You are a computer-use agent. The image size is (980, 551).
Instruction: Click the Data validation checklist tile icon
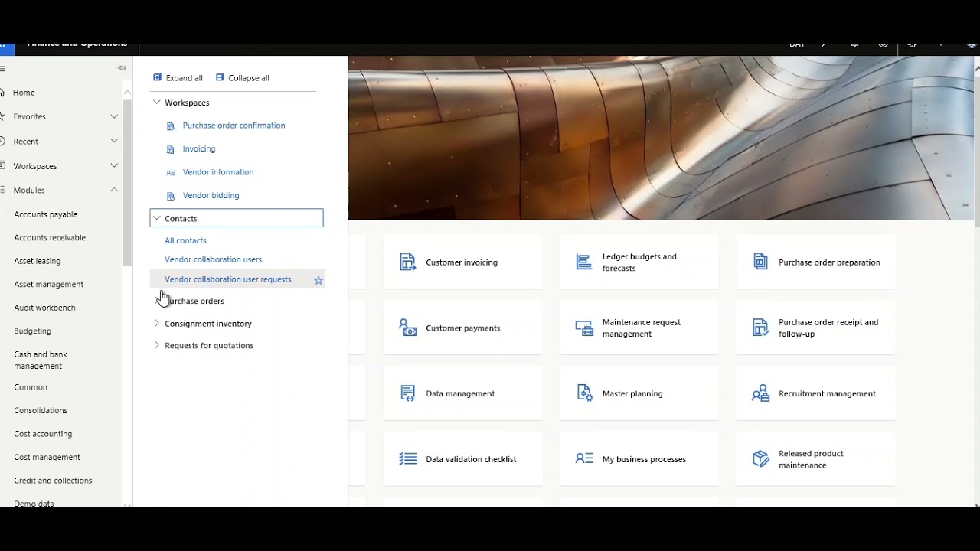point(407,459)
